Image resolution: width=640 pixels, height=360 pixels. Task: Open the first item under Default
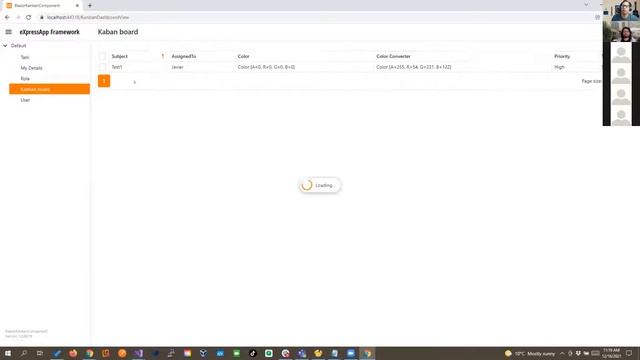25,57
